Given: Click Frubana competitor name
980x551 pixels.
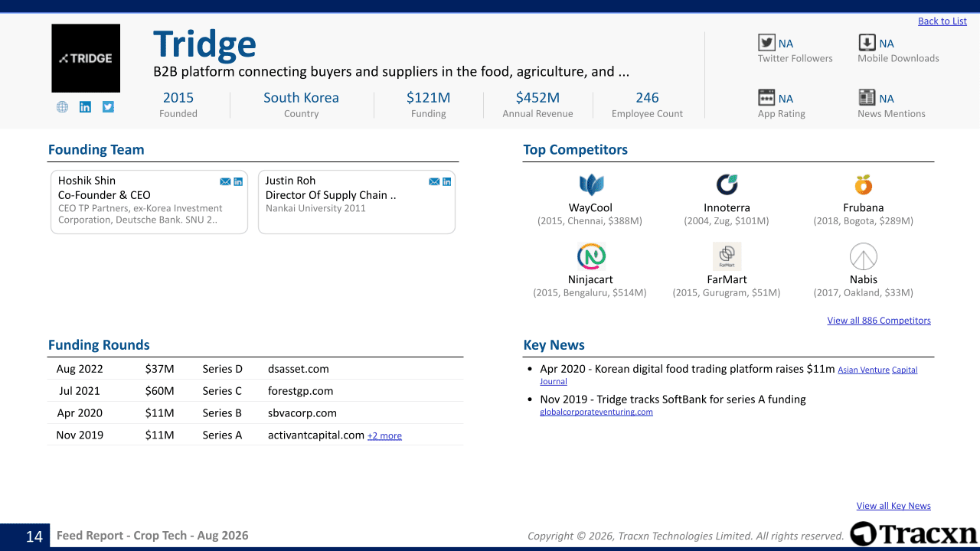Looking at the screenshot, I should pos(864,208).
